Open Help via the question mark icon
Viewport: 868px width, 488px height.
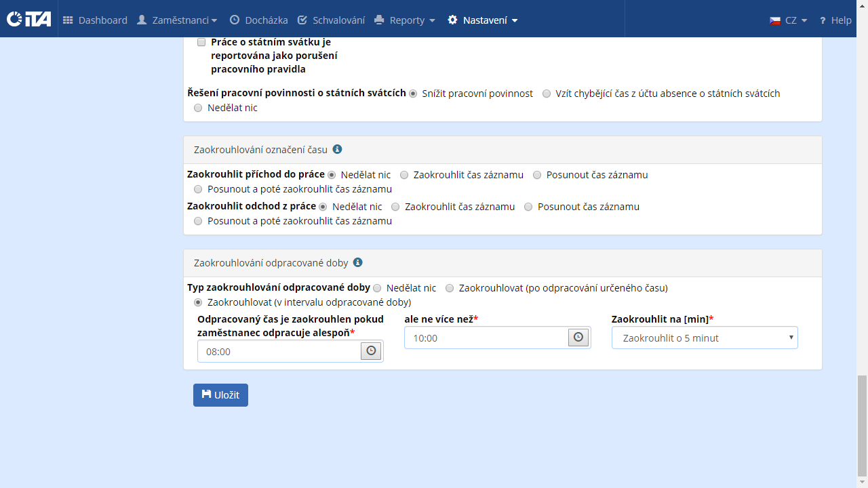[x=823, y=20]
